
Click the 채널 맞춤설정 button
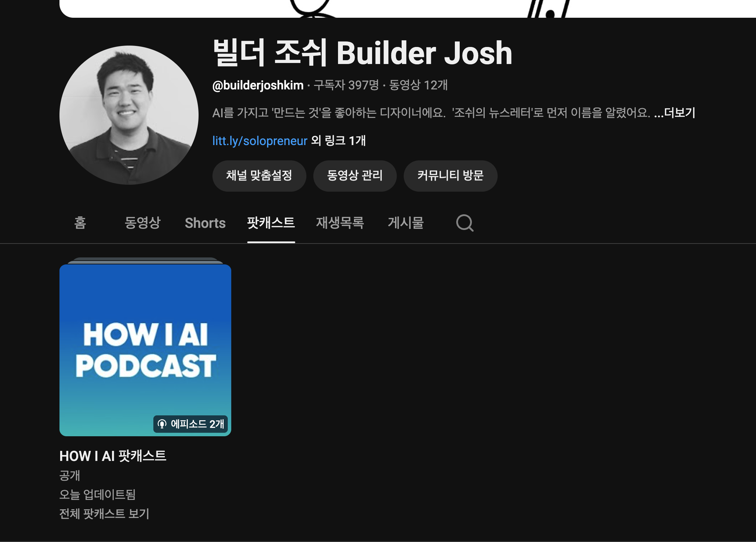click(x=259, y=176)
